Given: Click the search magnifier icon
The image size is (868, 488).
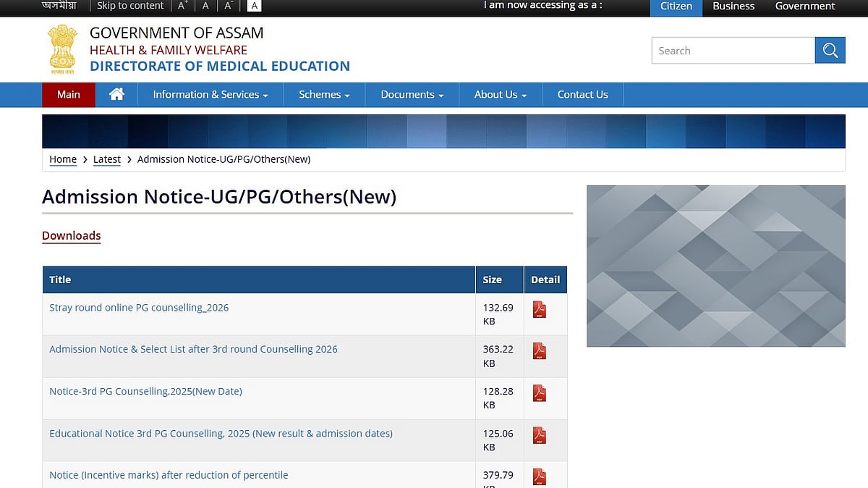Looking at the screenshot, I should click(830, 50).
